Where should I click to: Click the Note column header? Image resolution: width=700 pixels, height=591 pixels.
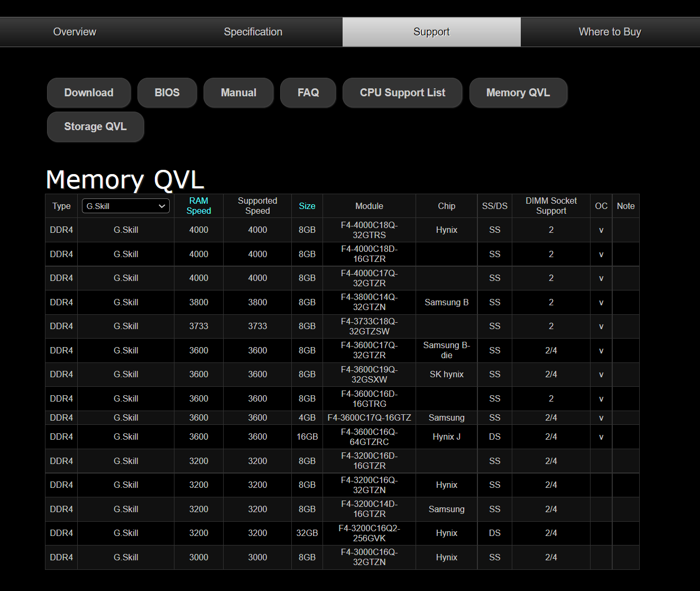pos(626,206)
